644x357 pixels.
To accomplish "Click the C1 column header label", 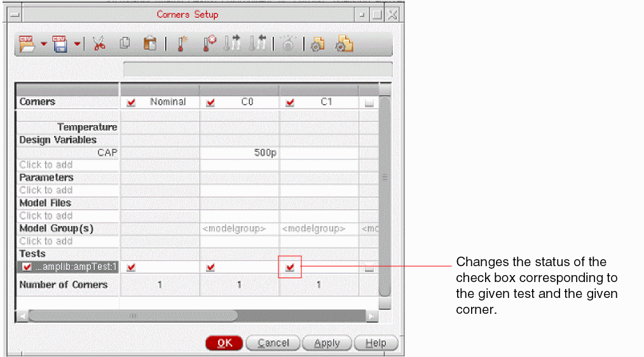I will (327, 102).
